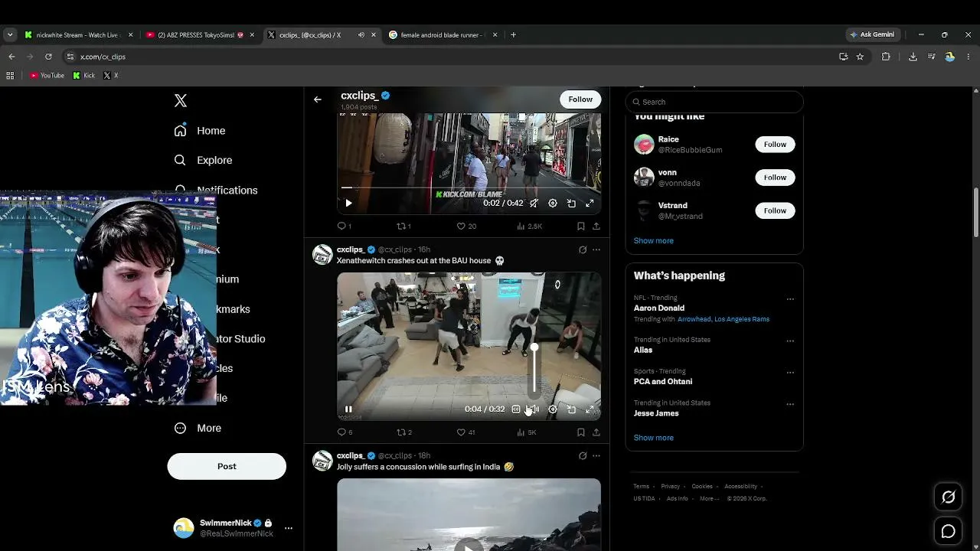The width and height of the screenshot is (980, 551).
Task: Follow vonn
Action: point(775,178)
